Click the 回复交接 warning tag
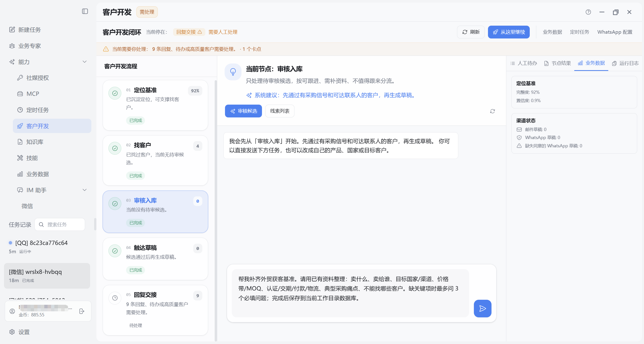The width and height of the screenshot is (644, 344). pos(189,32)
